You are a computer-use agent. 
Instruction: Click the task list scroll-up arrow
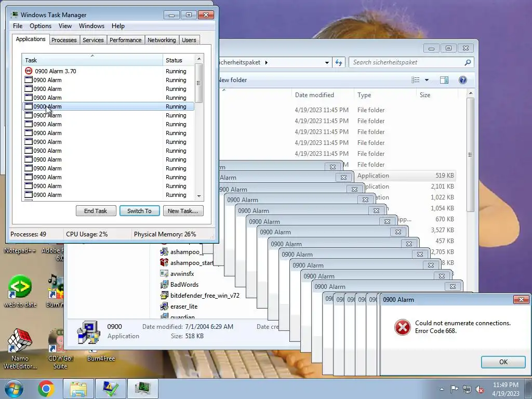point(199,59)
